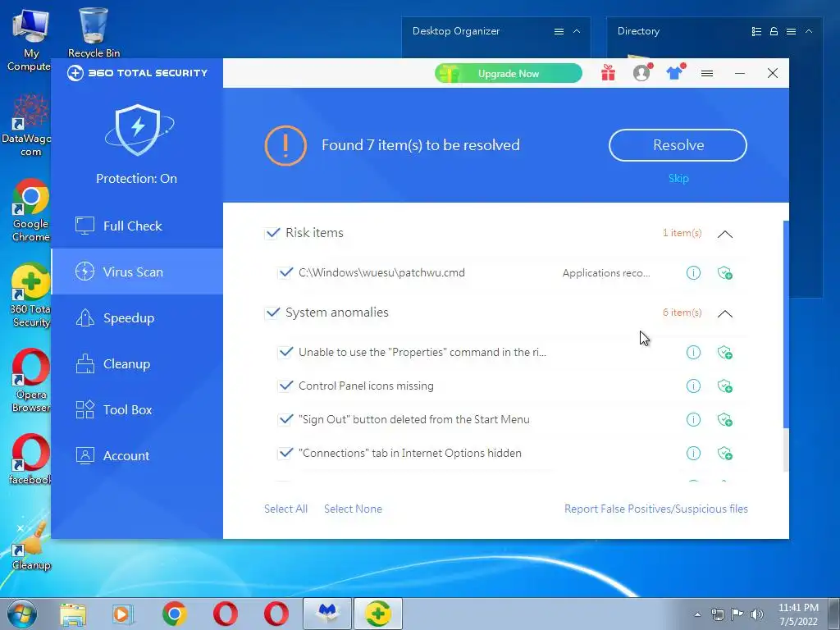
Task: Open Report False Positives/Suspicious files link
Action: [655, 509]
